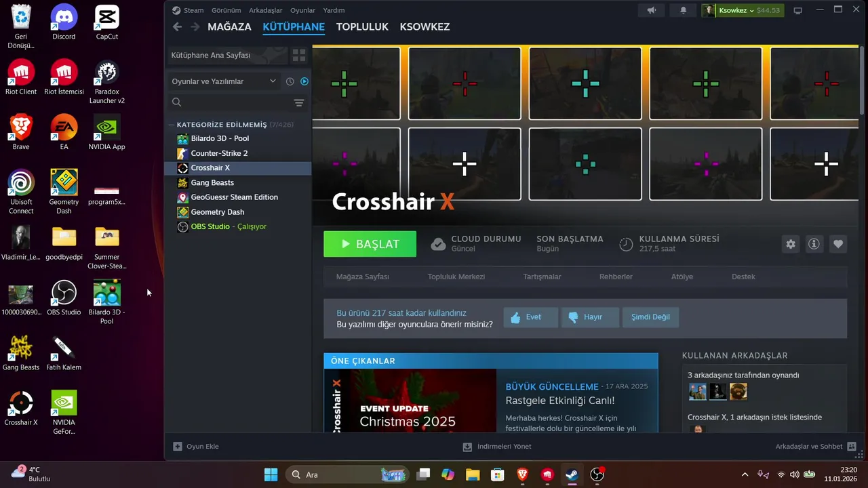Open library advanced filter options icon
This screenshot has width=868, height=488.
tap(299, 102)
